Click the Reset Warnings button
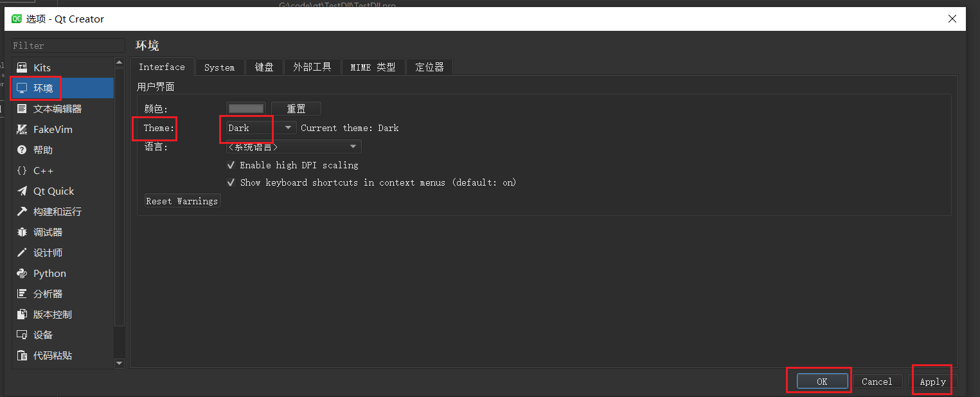The width and height of the screenshot is (980, 397). point(182,201)
